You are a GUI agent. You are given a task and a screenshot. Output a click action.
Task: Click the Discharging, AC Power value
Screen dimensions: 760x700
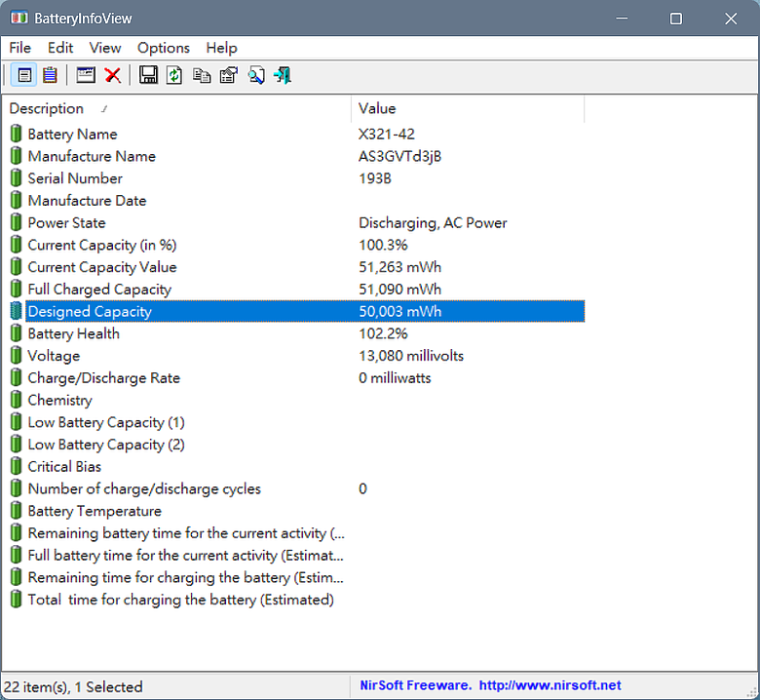[x=433, y=222]
